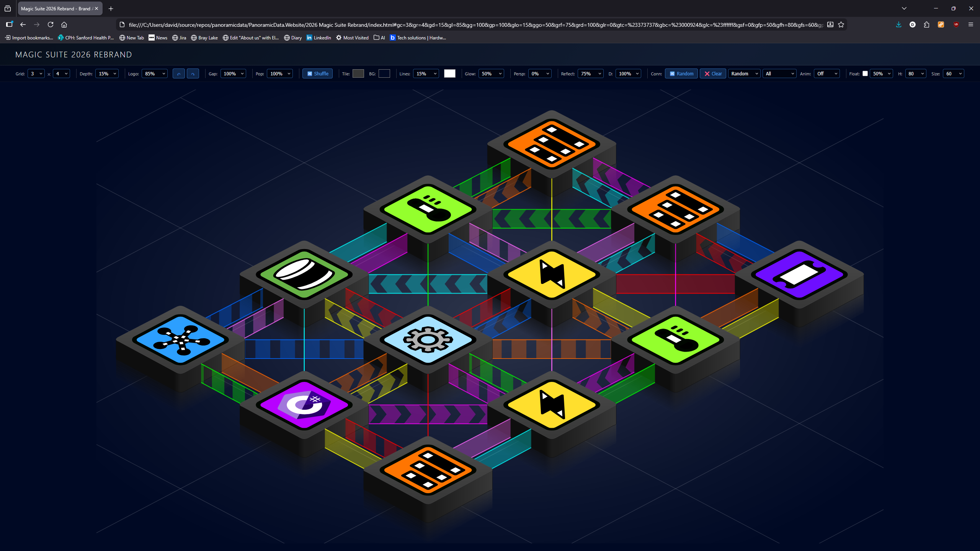This screenshot has width=980, height=551.
Task: Click the Clear connections button
Action: click(713, 73)
